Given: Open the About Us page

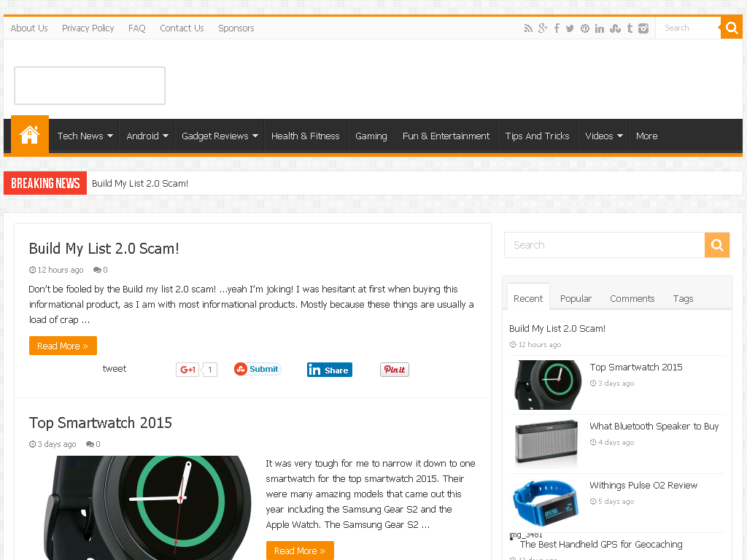Looking at the screenshot, I should click(x=29, y=28).
